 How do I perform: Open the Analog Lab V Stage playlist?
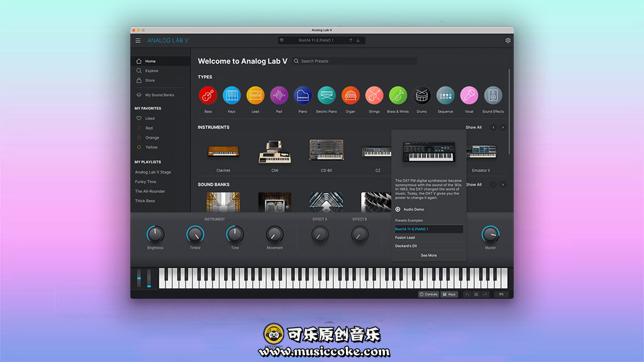point(153,172)
